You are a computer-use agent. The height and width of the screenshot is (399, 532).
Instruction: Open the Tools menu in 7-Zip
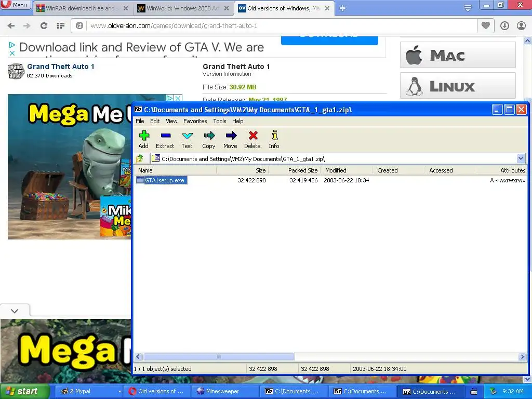coord(220,121)
